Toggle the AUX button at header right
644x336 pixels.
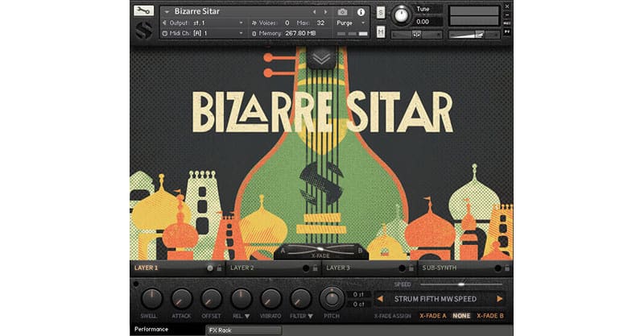click(x=507, y=23)
